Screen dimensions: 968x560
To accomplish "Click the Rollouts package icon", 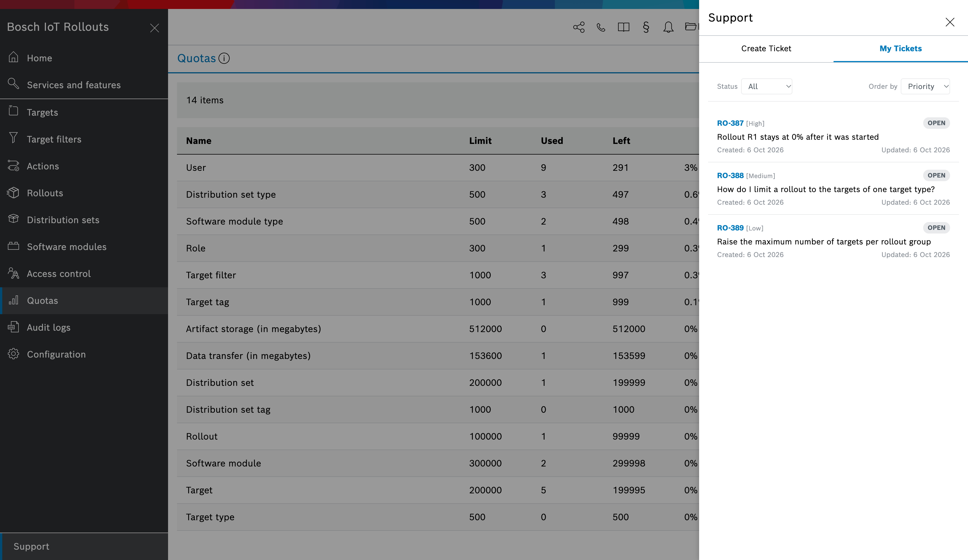I will point(13,192).
